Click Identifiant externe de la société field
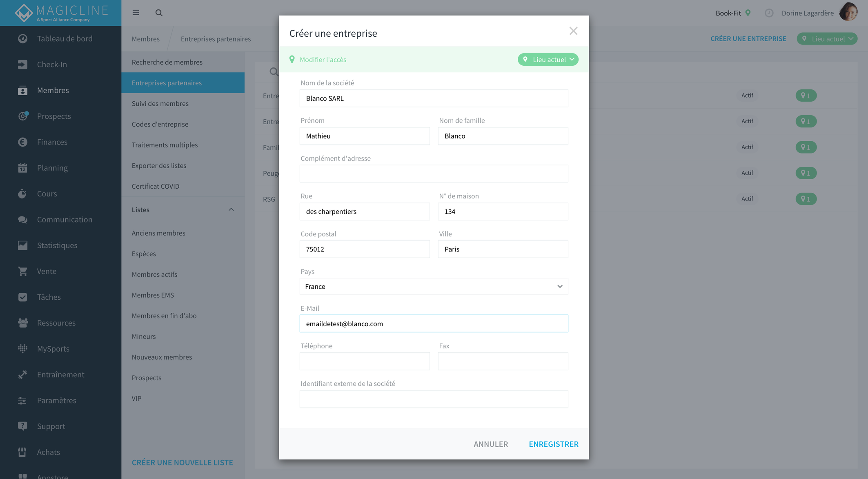The width and height of the screenshot is (868, 479). click(434, 399)
